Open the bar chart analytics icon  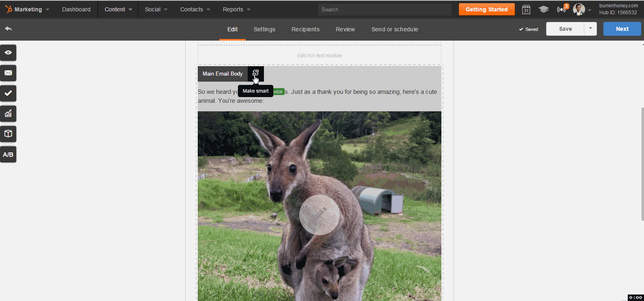click(x=8, y=114)
